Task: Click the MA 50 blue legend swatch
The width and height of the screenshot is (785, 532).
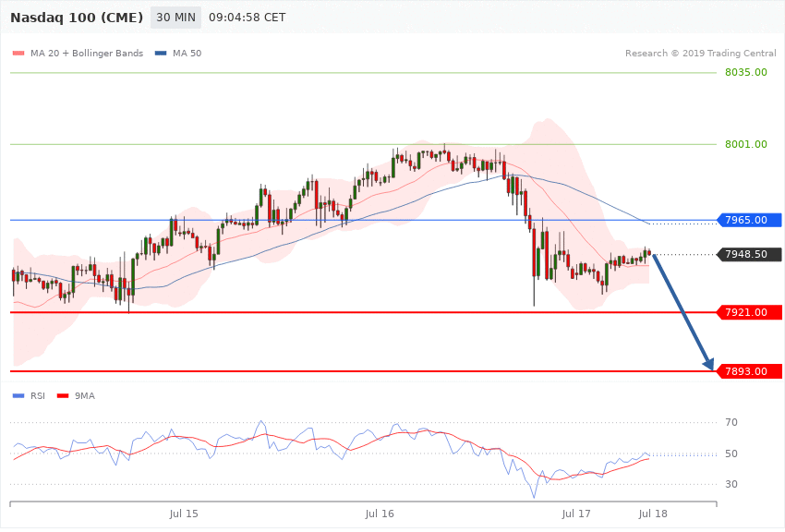Action: click(x=161, y=53)
